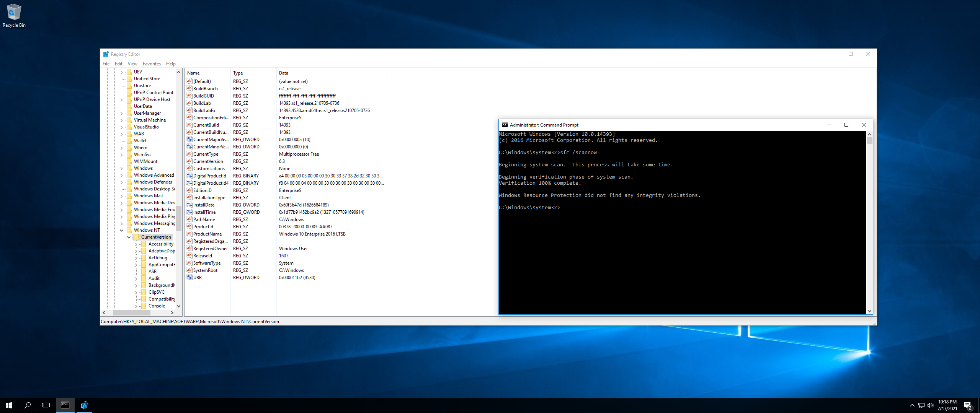Show hidden tray icons chevron
This screenshot has width=980, height=413.
coord(912,405)
